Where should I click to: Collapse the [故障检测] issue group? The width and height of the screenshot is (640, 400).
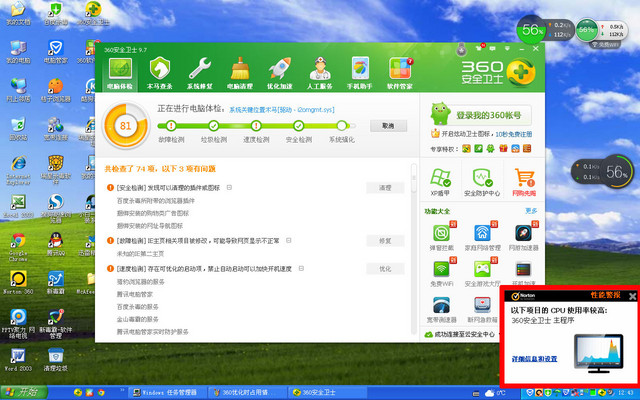pos(301,241)
